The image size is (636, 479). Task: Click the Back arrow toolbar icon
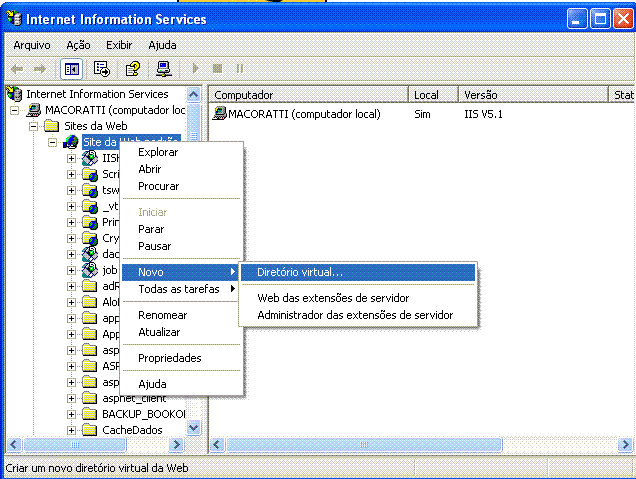coord(17,69)
